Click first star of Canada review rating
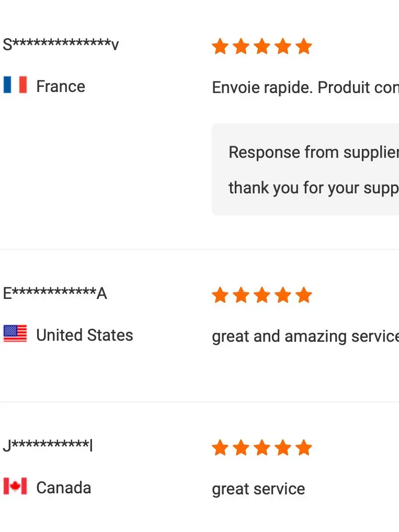This screenshot has height=532, width=399. [x=220, y=448]
